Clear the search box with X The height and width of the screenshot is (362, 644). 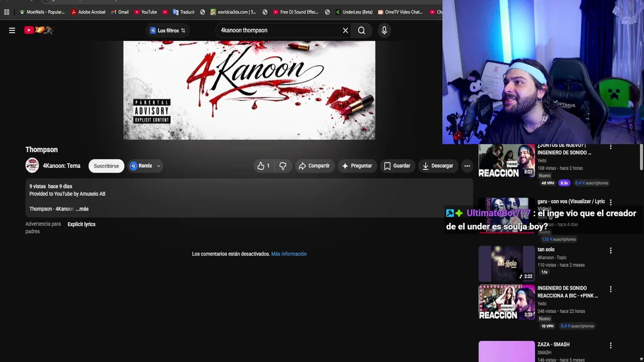point(345,31)
